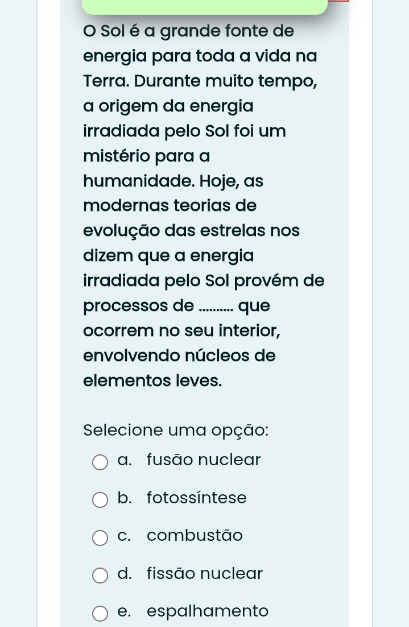Image resolution: width=409 pixels, height=627 pixels.
Task: Click the letter 'c.' option marker
Action: point(124,536)
